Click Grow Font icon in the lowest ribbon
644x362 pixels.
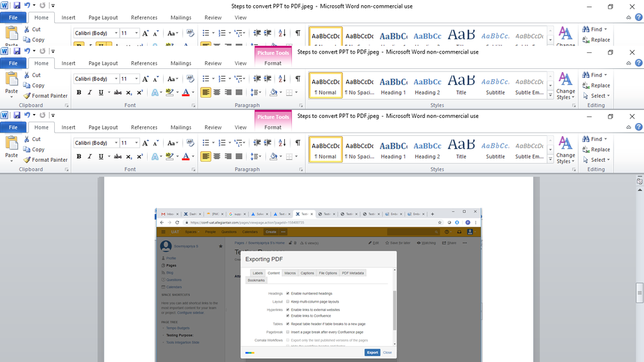(x=145, y=143)
